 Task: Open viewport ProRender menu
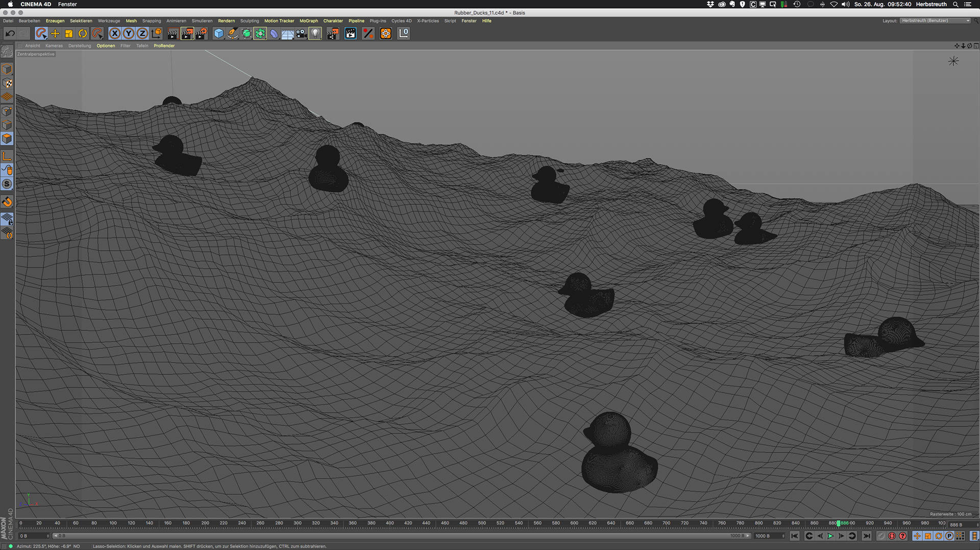(164, 46)
